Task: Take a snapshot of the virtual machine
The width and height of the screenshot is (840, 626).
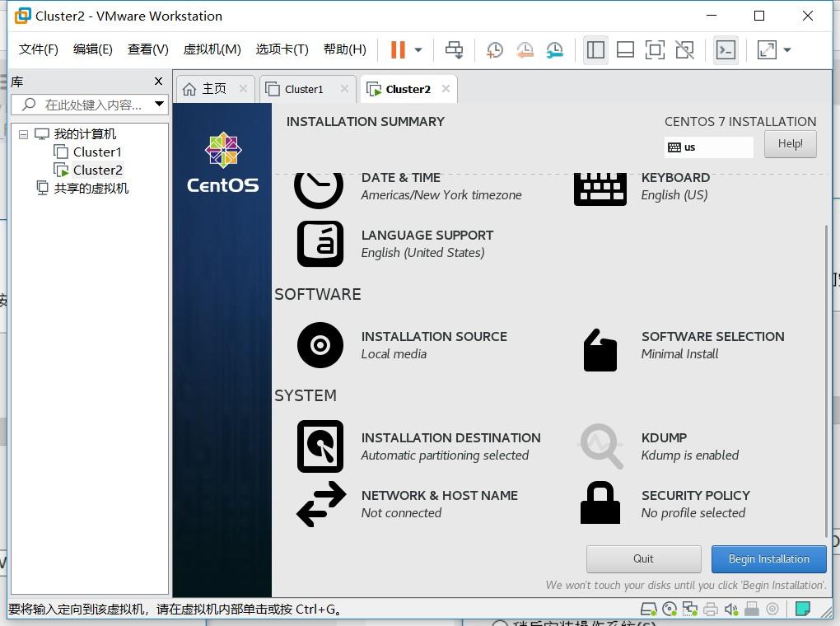Action: coord(494,50)
